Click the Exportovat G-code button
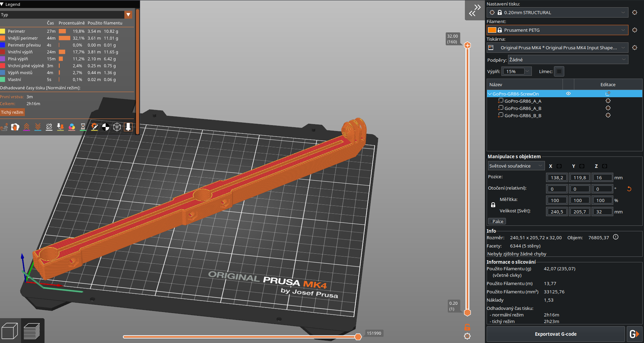The image size is (644, 343). [555, 334]
